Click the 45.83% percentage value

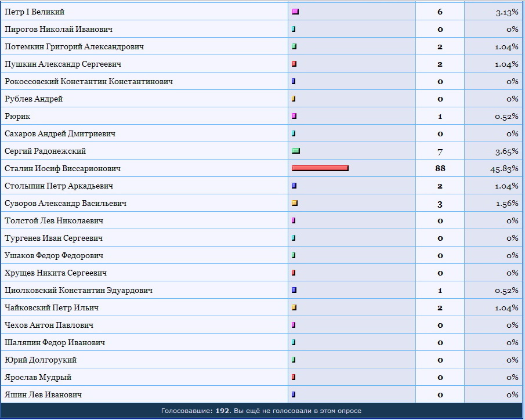[504, 169]
